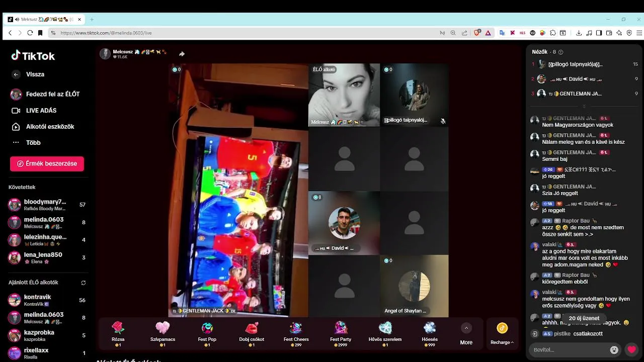Open recommended creator kontravik

tap(47, 300)
